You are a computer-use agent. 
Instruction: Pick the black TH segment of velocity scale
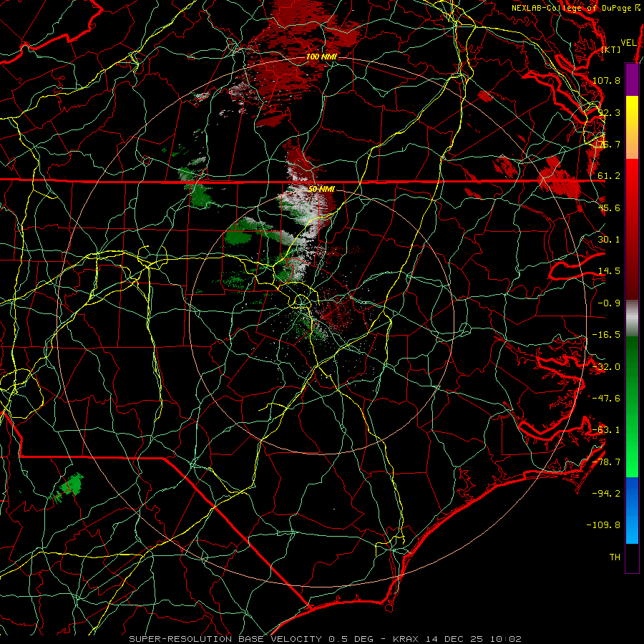pos(632,557)
